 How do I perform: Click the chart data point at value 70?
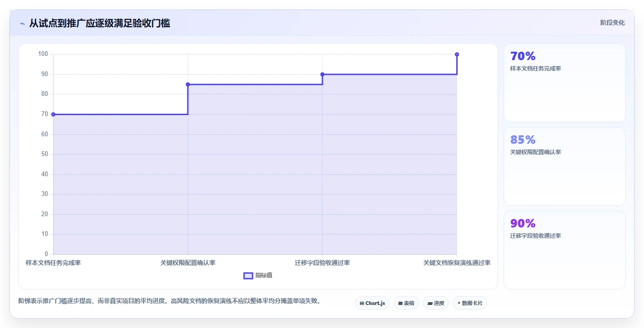click(x=53, y=114)
